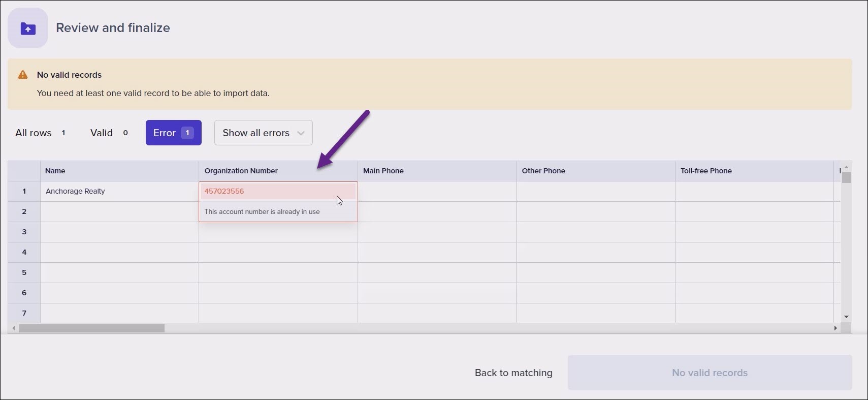The image size is (868, 400).
Task: Select row number 5 header
Action: tap(24, 272)
